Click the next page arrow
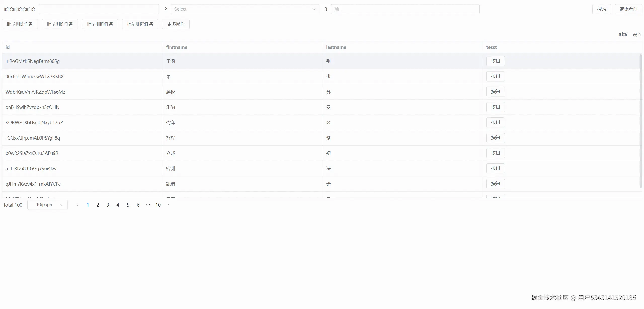 coord(168,205)
